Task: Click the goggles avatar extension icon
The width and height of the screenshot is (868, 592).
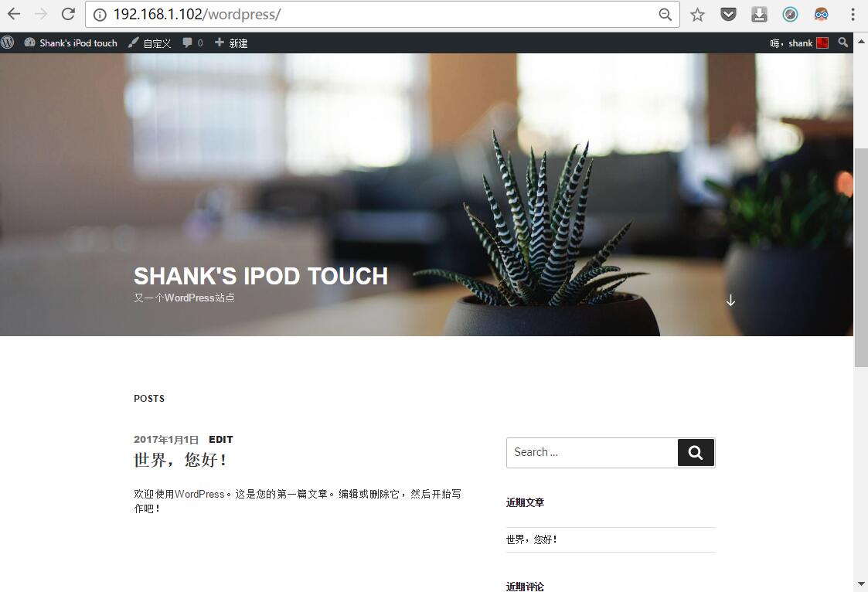Action: tap(821, 15)
